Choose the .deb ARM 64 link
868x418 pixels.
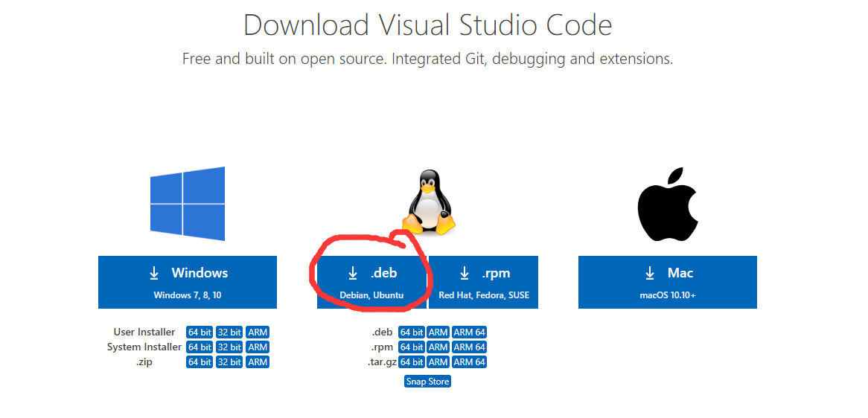pyautogui.click(x=470, y=332)
